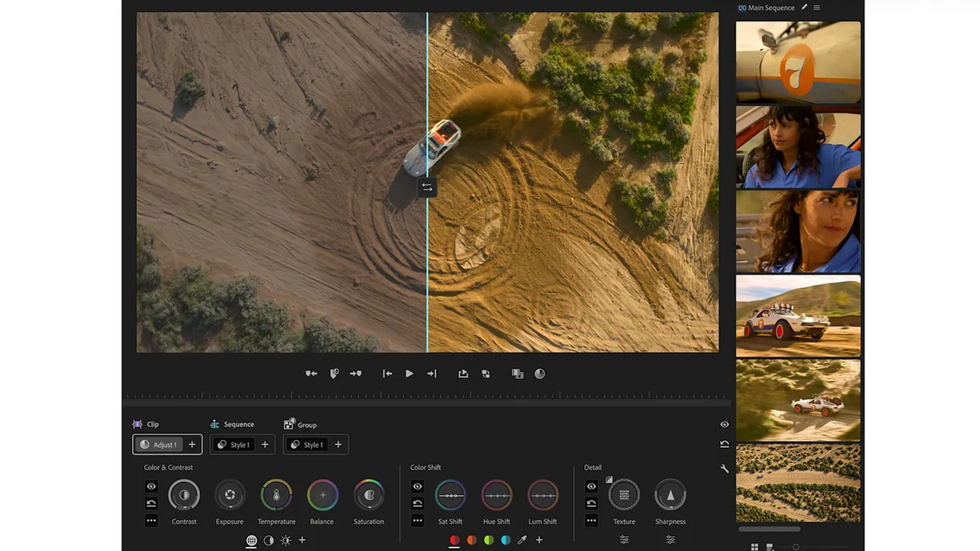
Task: Select Style 1 under Sequence
Action: [233, 445]
